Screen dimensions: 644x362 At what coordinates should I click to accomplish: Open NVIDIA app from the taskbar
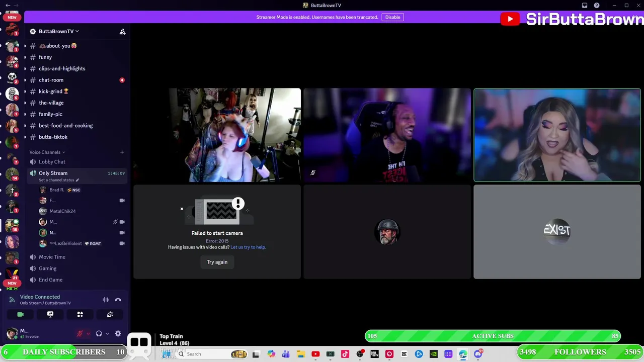click(434, 354)
